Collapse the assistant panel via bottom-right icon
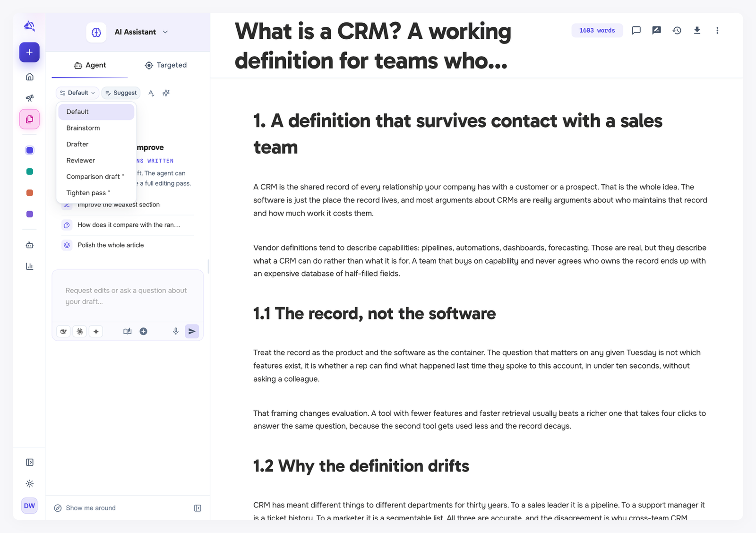 pyautogui.click(x=198, y=508)
